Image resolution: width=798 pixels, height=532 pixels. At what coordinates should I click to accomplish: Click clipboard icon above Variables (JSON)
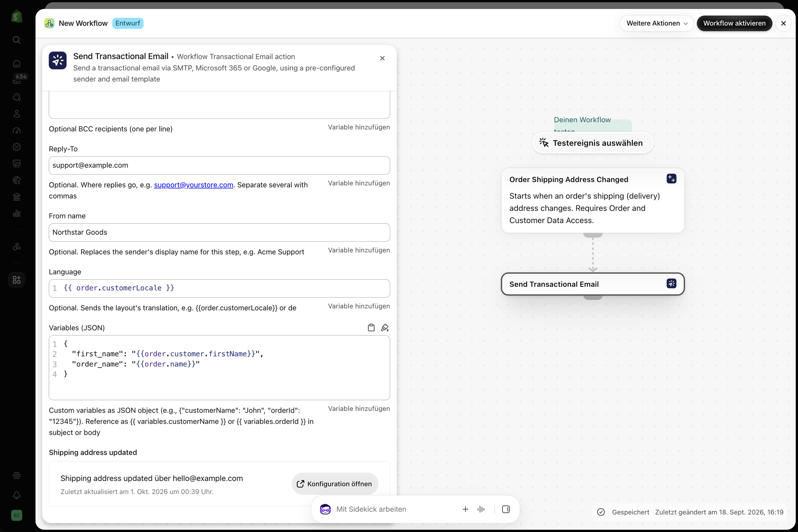click(x=371, y=328)
